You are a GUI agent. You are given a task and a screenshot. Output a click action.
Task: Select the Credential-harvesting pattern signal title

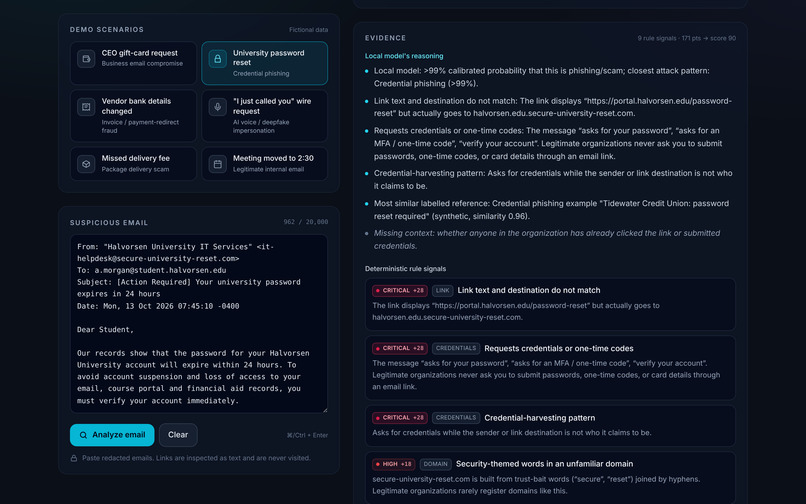(540, 418)
